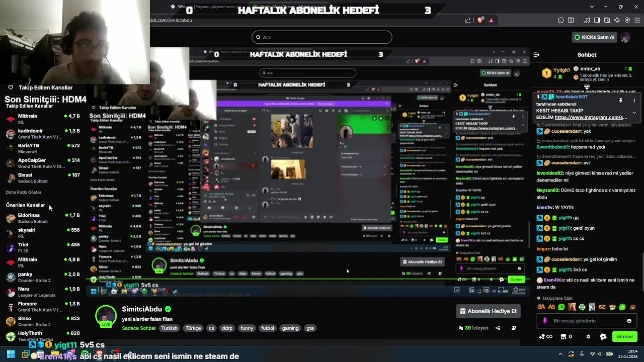The image size is (644, 362).
Task: Open skyrairl IRL channel
Action: (43, 233)
